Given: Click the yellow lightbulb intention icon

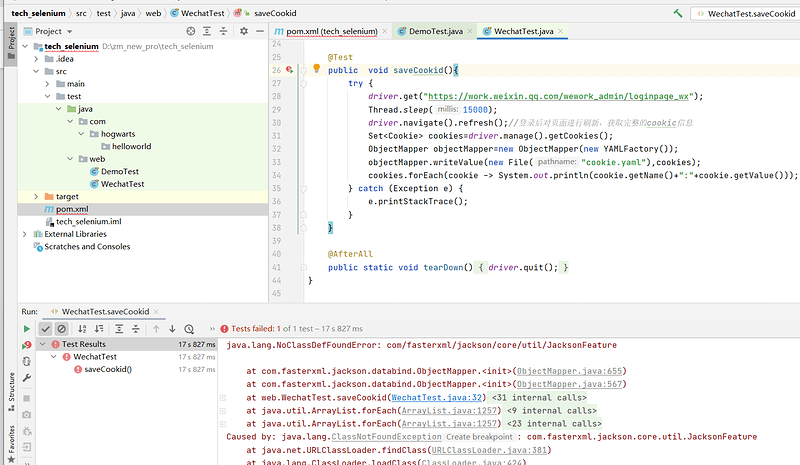Looking at the screenshot, I should pyautogui.click(x=316, y=68).
